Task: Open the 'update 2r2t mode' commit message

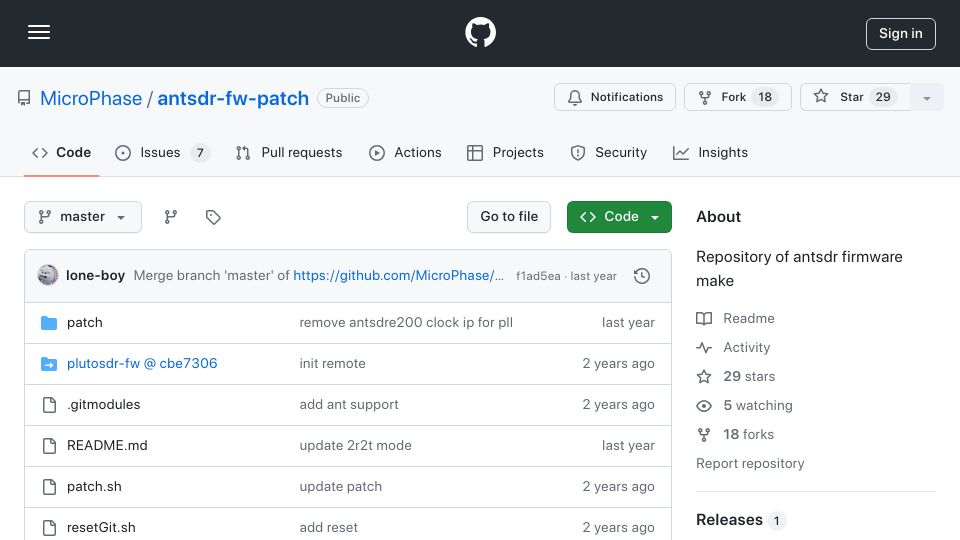Action: (x=355, y=446)
